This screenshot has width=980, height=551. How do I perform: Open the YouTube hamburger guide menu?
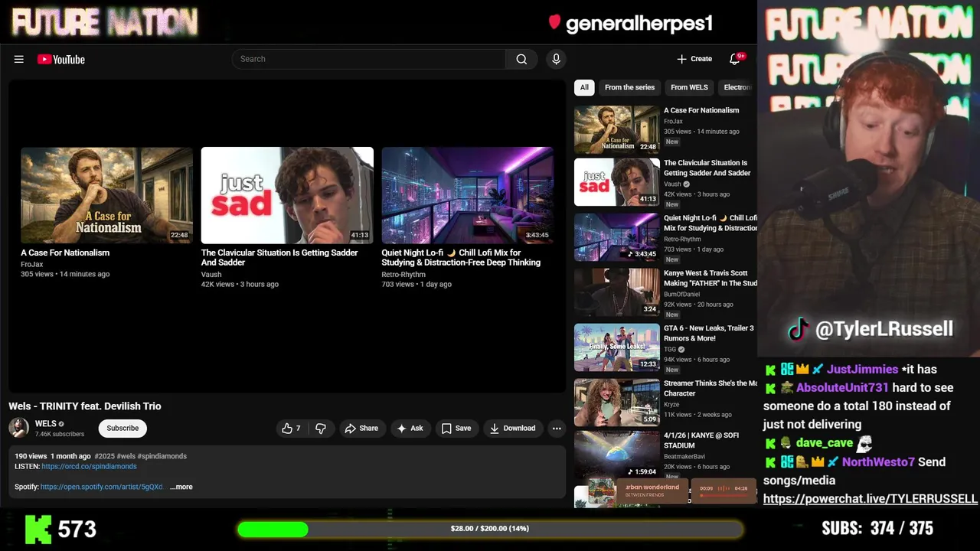coord(18,59)
